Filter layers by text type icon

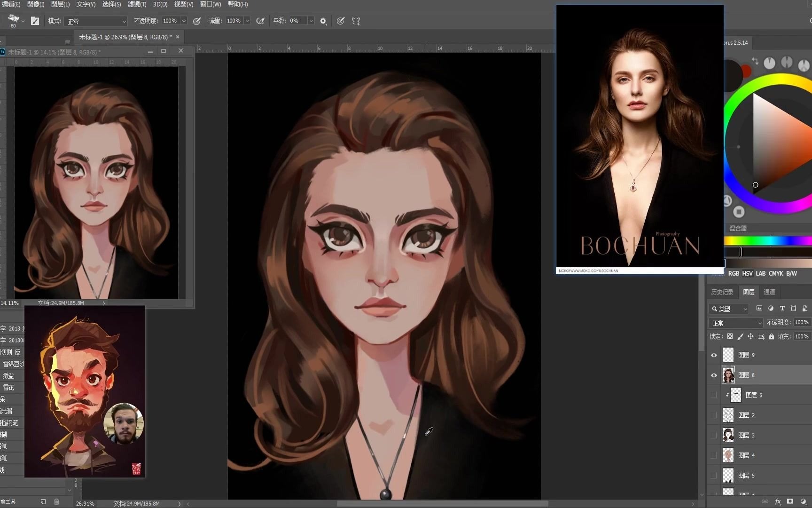[x=782, y=309]
